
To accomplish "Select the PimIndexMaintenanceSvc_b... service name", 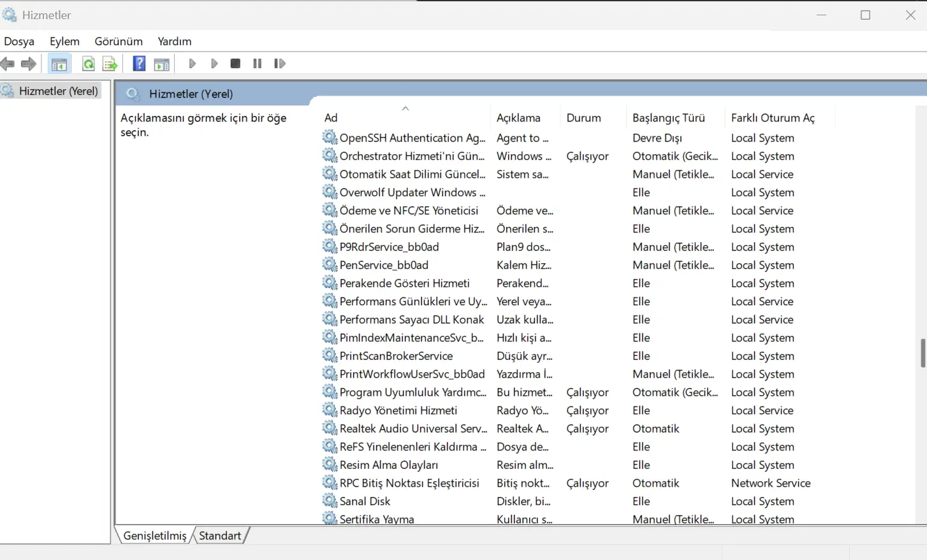I will [411, 338].
